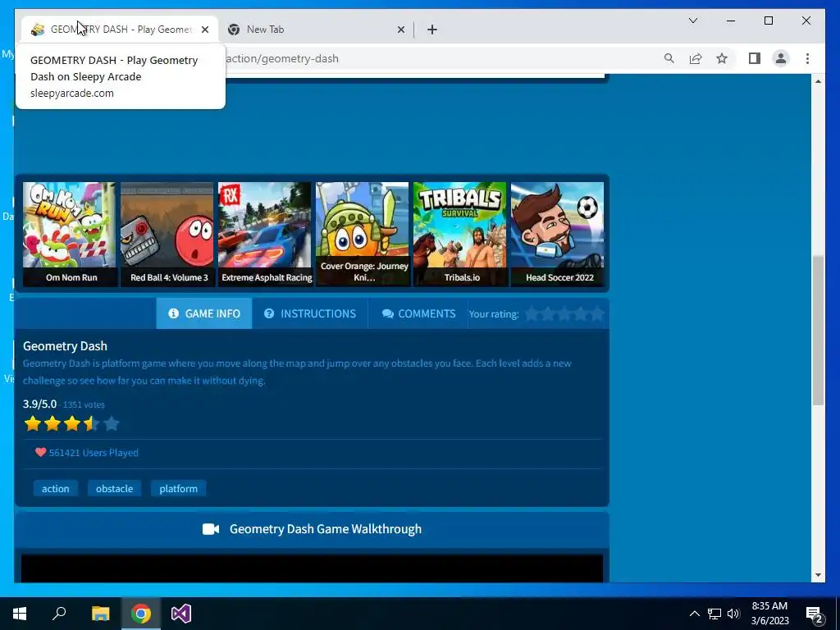Open the Red Ball 4: Volume 3 game

coord(167,234)
